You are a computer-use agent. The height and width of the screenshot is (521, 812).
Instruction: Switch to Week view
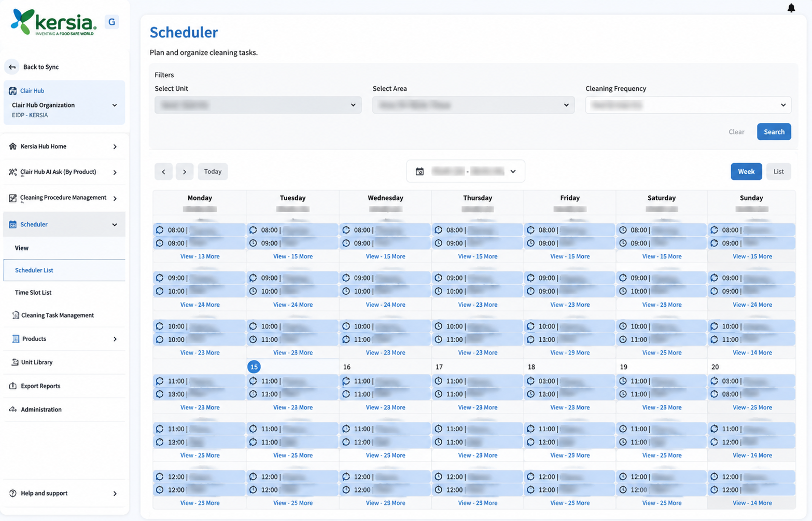746,172
